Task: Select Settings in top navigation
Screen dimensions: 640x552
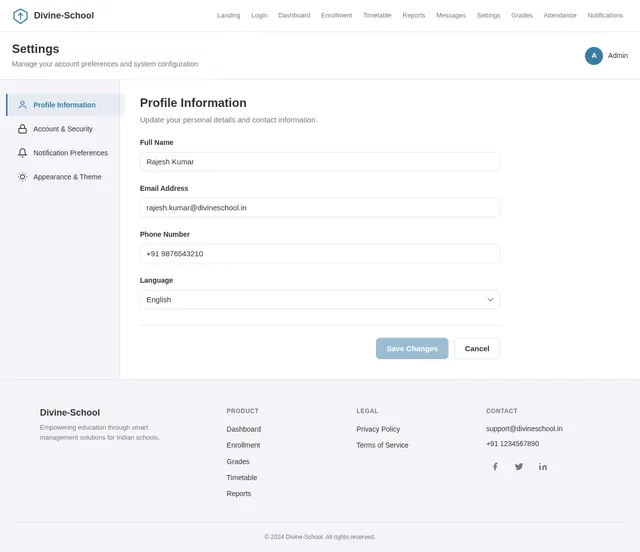Action: coord(488,16)
